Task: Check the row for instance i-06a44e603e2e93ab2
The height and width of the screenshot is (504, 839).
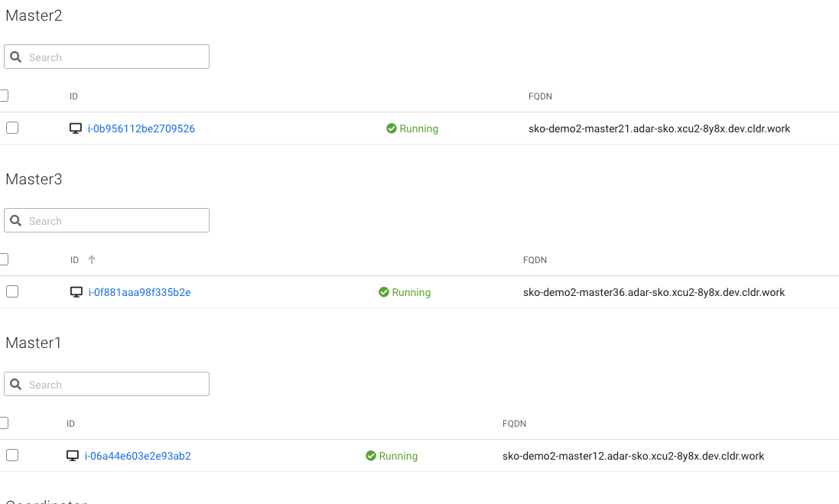Action: [12, 455]
